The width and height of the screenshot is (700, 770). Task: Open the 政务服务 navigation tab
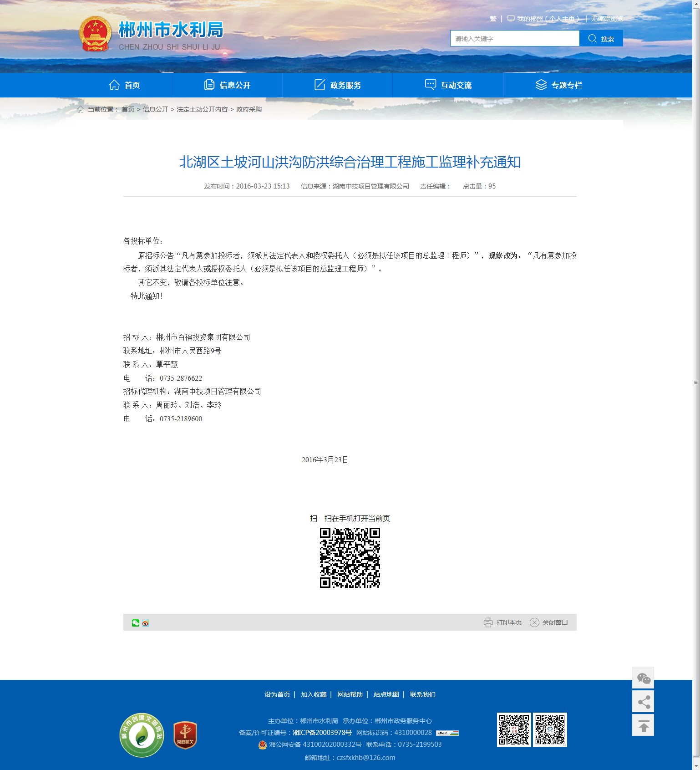(x=338, y=85)
